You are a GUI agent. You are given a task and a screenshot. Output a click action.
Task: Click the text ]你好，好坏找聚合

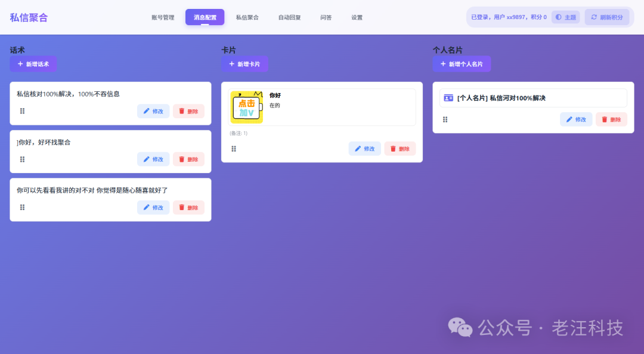(x=44, y=142)
